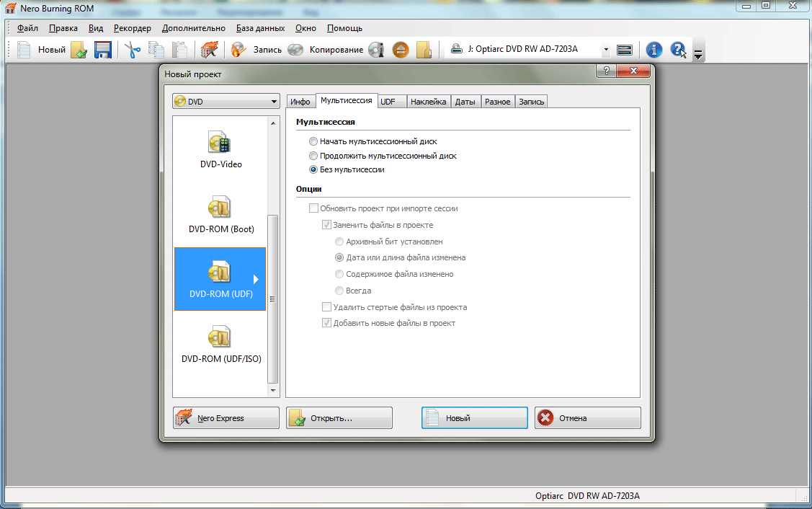Screen dimensions: 812x509
Task: Open the Помощь menu
Action: pyautogui.click(x=344, y=28)
